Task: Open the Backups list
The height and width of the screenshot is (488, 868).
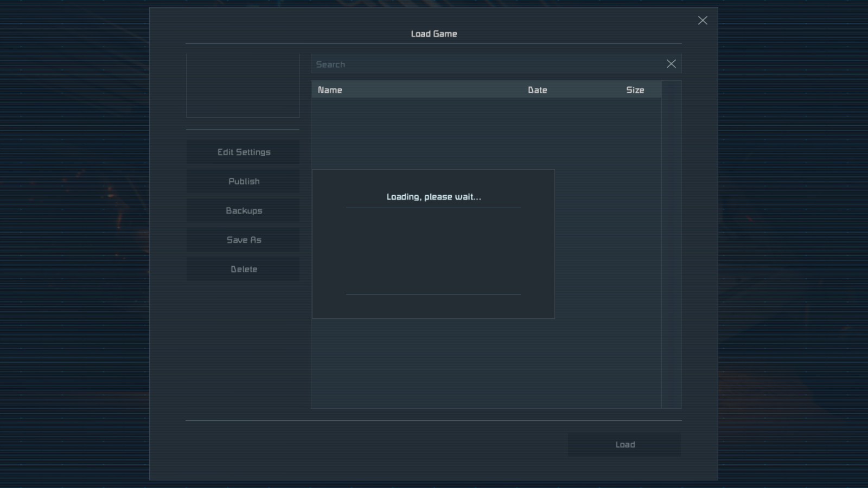Action: pyautogui.click(x=244, y=211)
